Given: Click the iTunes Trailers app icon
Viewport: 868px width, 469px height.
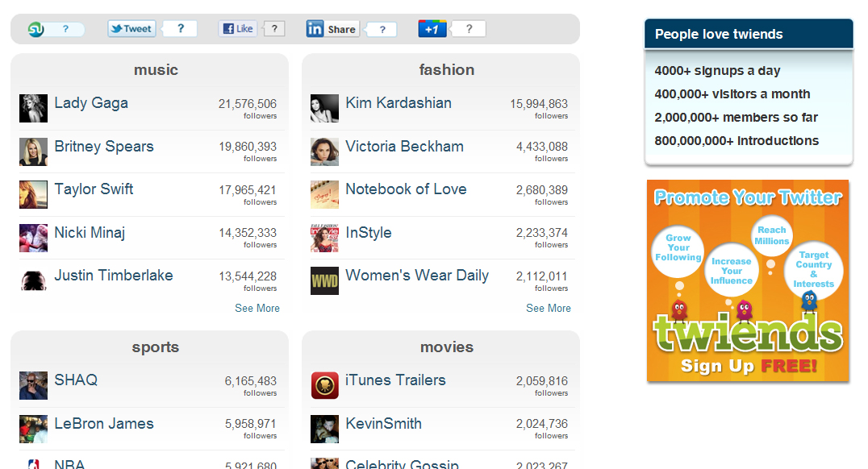Looking at the screenshot, I should point(324,385).
